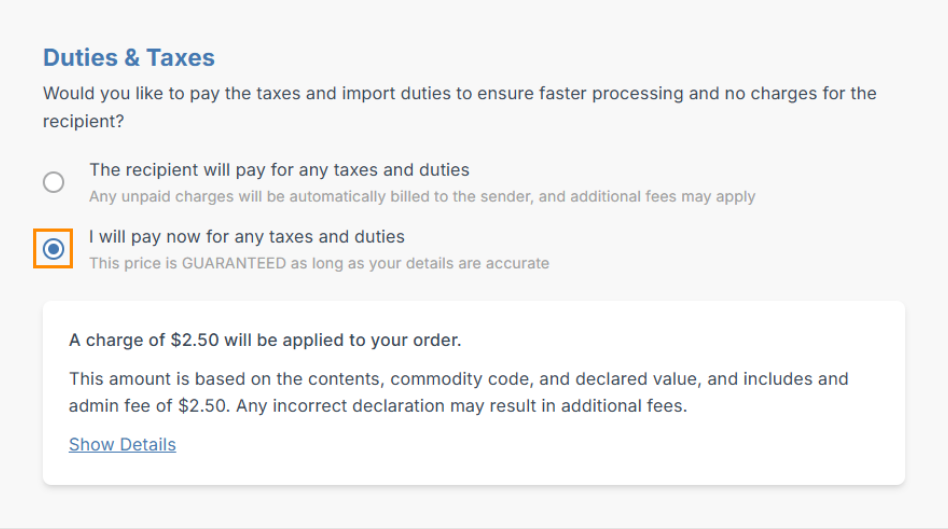Click the 'This price is GUARANTEED' hint text
Screen dimensions: 948x529
click(x=319, y=264)
